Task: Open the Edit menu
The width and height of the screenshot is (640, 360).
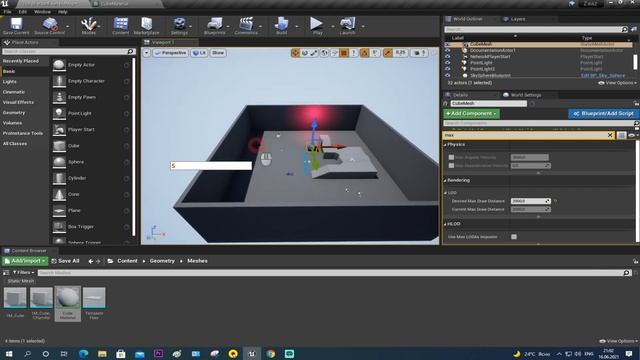Action: (23, 12)
